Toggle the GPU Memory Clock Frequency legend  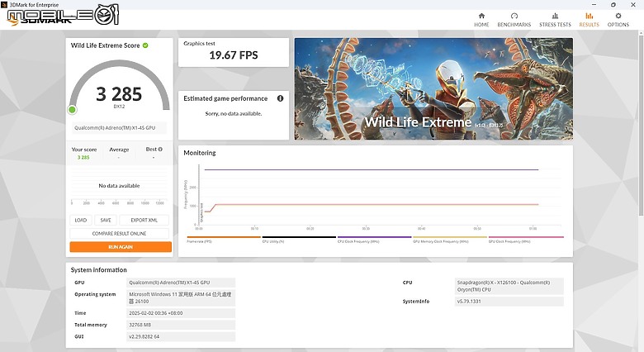click(x=450, y=240)
